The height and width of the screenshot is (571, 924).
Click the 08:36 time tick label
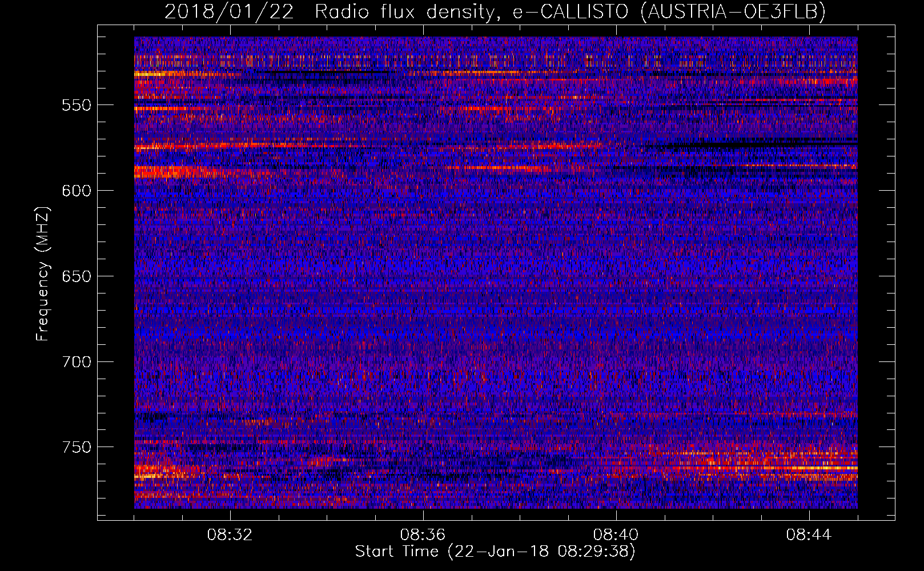pos(423,535)
